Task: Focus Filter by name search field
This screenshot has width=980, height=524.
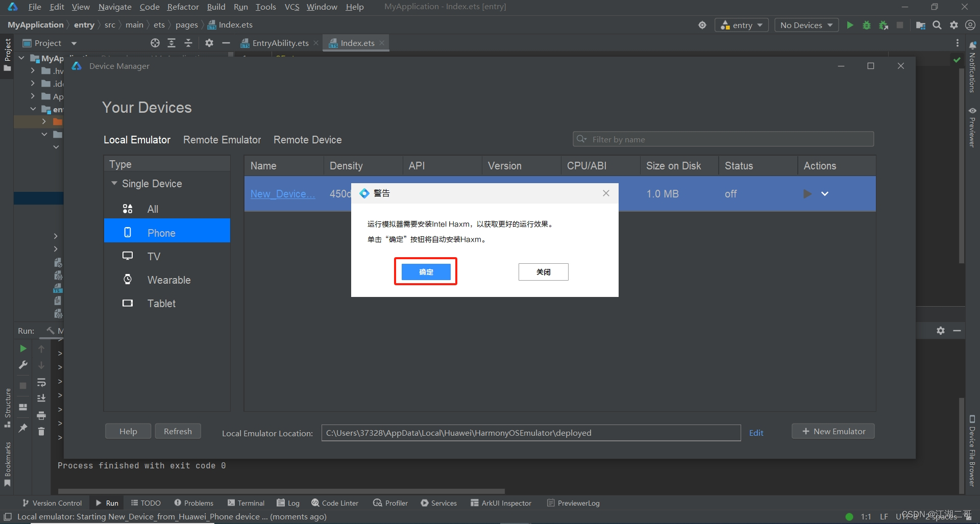Action: [x=723, y=139]
